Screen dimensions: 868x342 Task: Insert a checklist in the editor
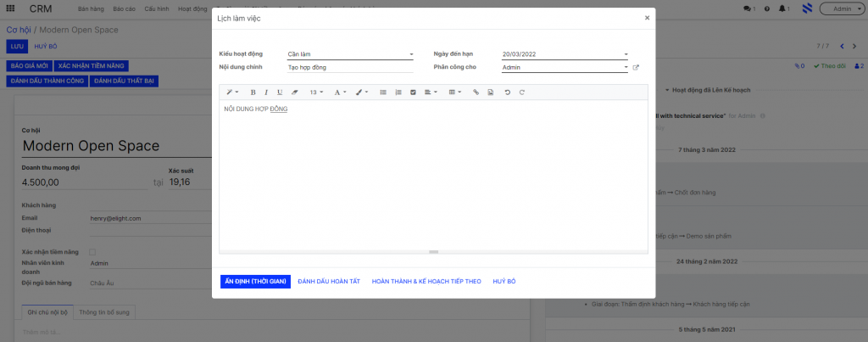click(413, 93)
